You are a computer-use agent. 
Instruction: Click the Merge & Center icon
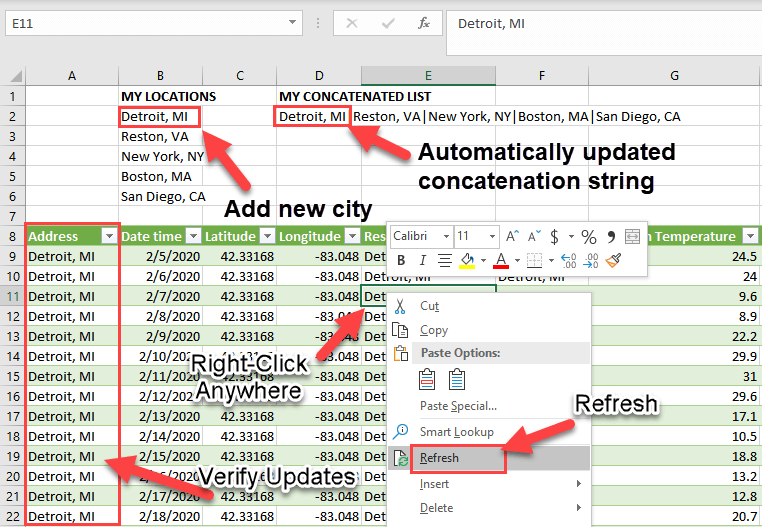click(x=632, y=237)
